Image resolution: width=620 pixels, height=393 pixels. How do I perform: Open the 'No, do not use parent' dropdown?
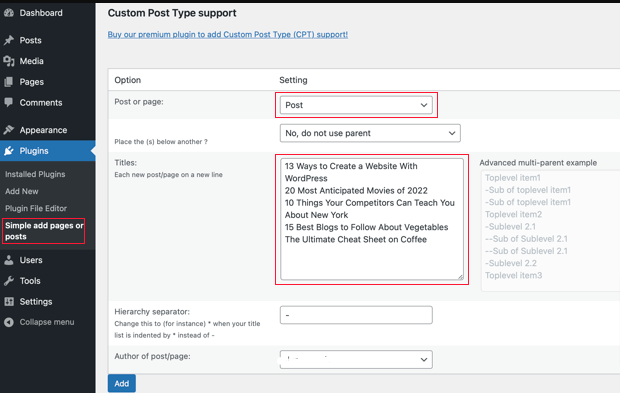[370, 133]
